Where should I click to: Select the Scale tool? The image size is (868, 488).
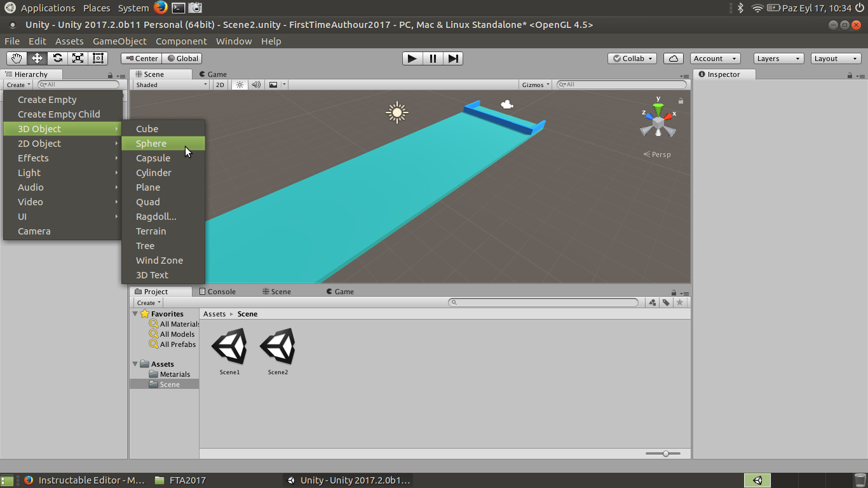click(78, 58)
